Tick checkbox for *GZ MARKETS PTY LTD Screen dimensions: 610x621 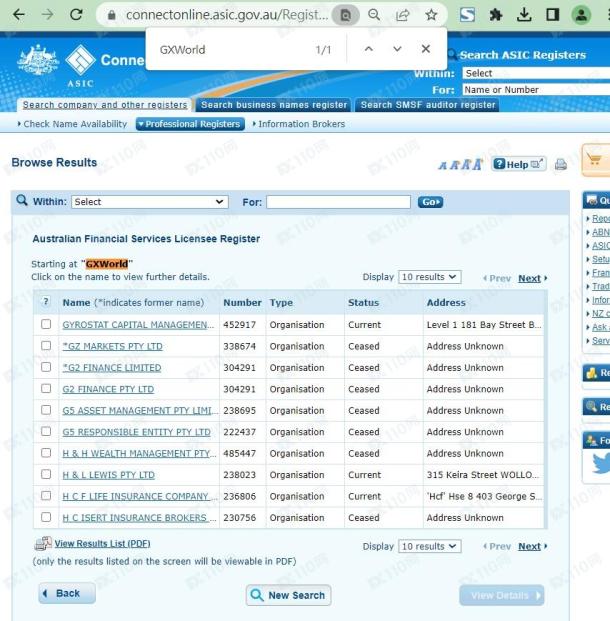click(x=46, y=345)
